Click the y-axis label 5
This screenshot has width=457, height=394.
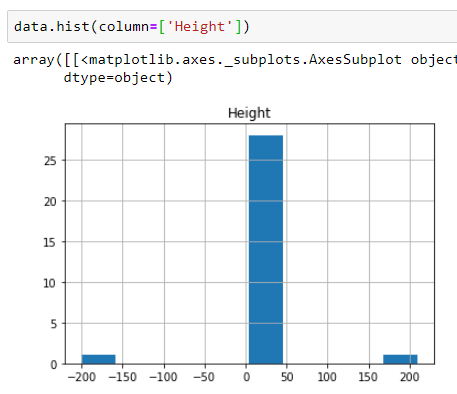click(x=54, y=324)
